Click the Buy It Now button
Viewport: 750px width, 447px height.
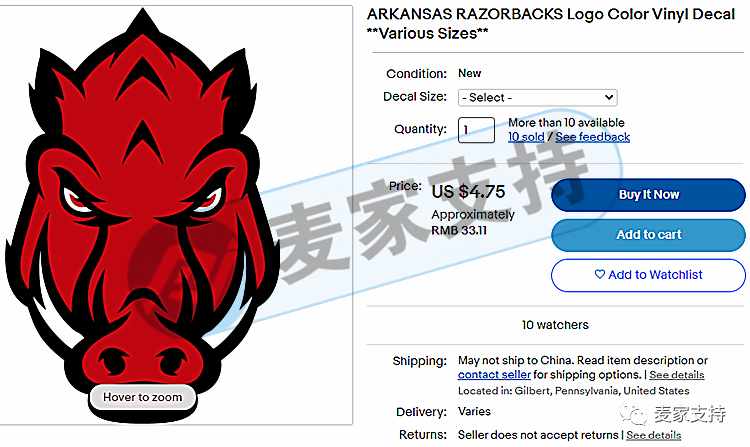pos(648,195)
